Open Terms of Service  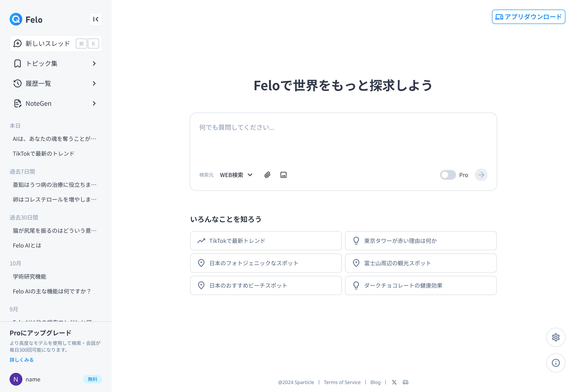click(342, 382)
